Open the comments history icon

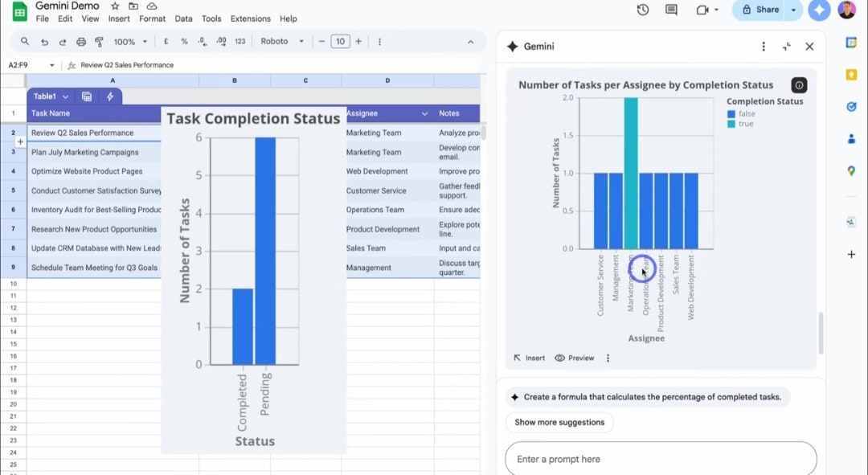671,10
